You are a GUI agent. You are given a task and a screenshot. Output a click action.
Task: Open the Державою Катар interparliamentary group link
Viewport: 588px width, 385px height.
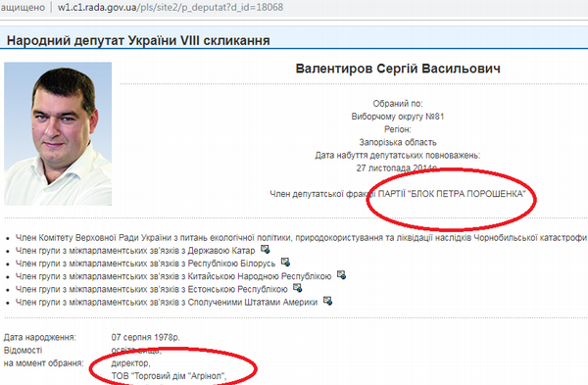coord(135,251)
